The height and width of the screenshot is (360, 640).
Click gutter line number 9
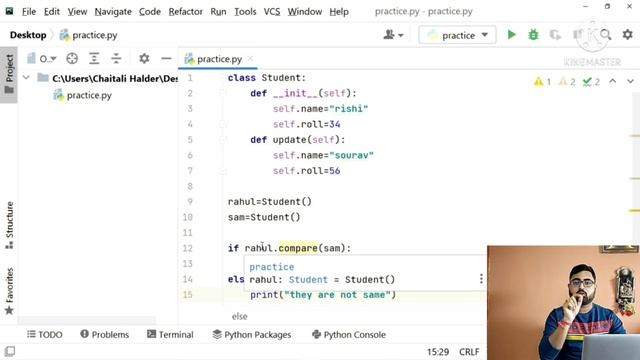[x=190, y=202]
